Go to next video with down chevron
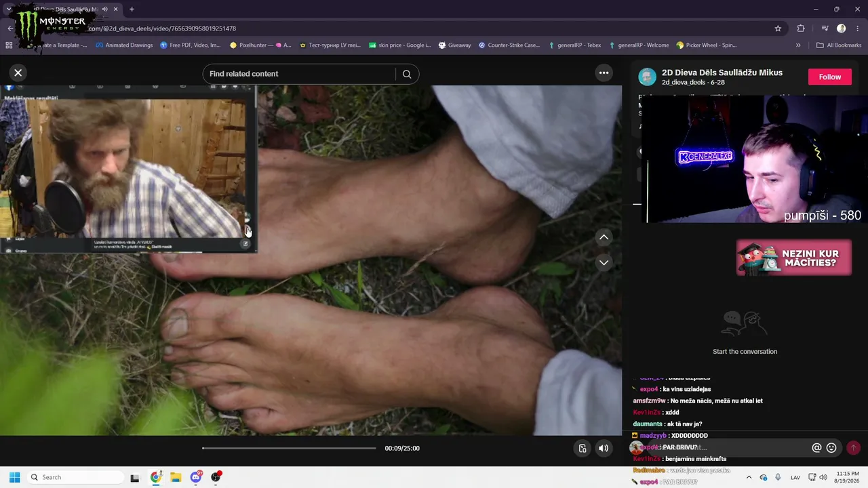The image size is (868, 488). (604, 262)
